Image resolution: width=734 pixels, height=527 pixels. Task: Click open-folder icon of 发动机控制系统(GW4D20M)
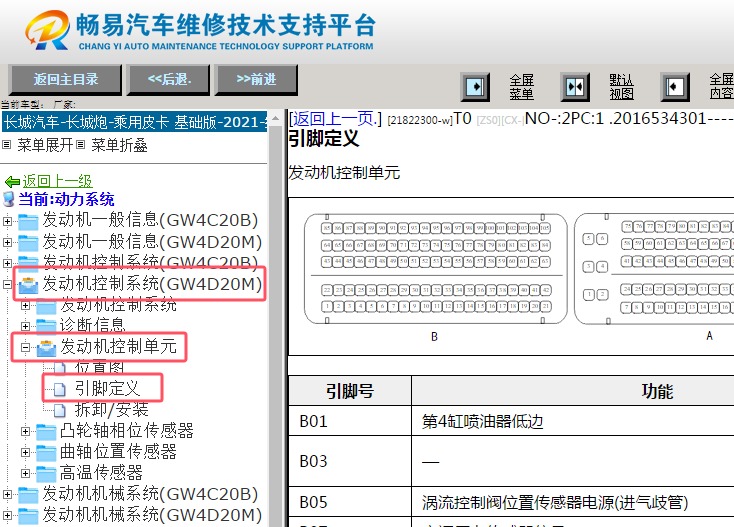[x=28, y=285]
